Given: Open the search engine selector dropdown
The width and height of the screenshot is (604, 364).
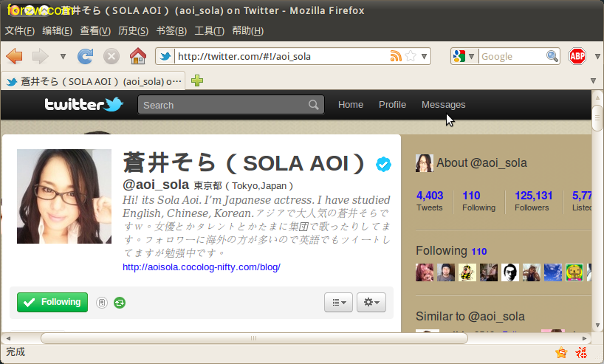Looking at the screenshot, I should (464, 57).
